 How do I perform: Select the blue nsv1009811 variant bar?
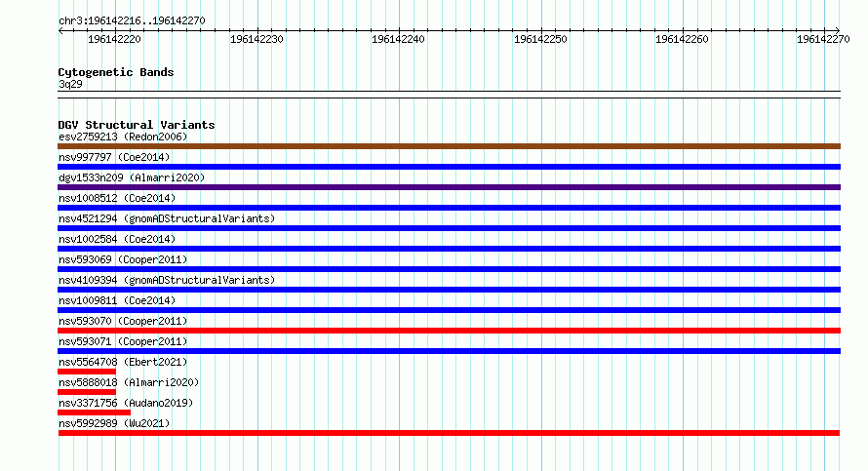449,310
